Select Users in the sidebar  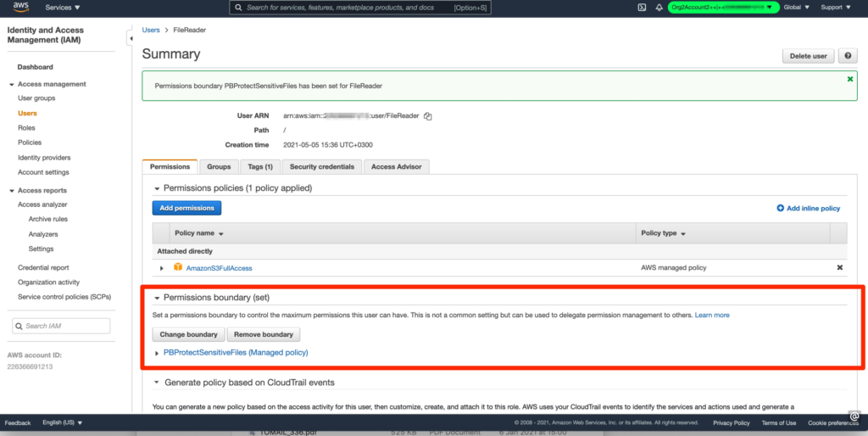(27, 113)
